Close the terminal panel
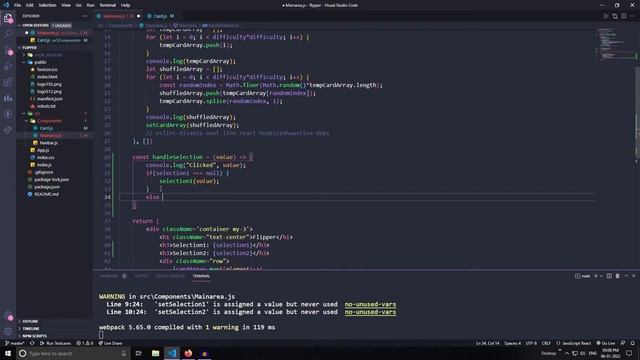The image size is (640, 360). tap(633, 276)
